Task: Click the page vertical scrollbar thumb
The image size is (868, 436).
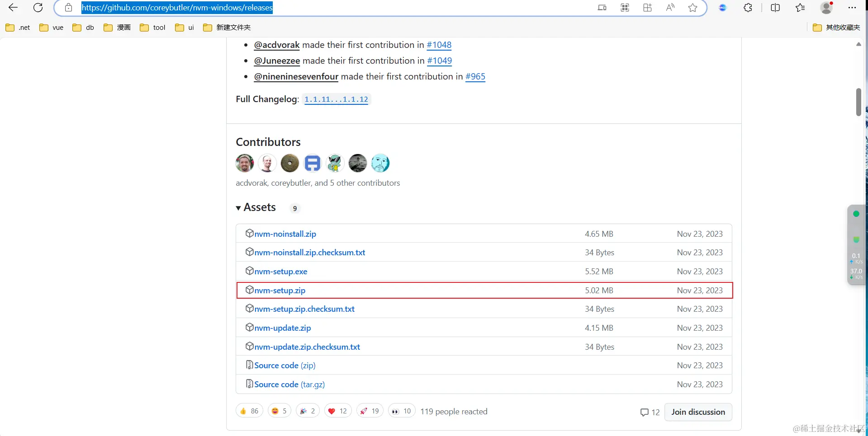Action: point(859,102)
